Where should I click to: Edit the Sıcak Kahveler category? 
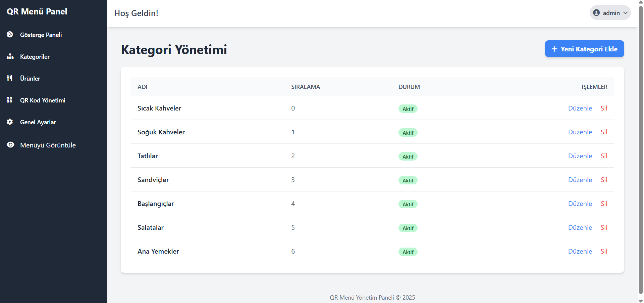pos(580,108)
